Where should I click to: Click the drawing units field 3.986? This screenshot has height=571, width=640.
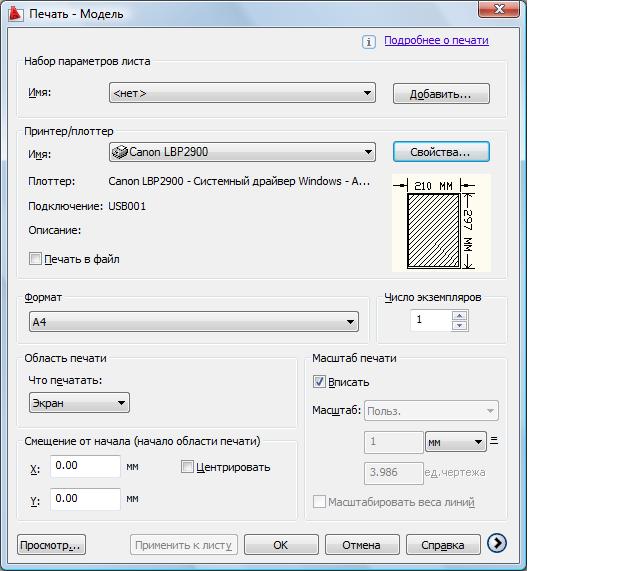pyautogui.click(x=393, y=473)
